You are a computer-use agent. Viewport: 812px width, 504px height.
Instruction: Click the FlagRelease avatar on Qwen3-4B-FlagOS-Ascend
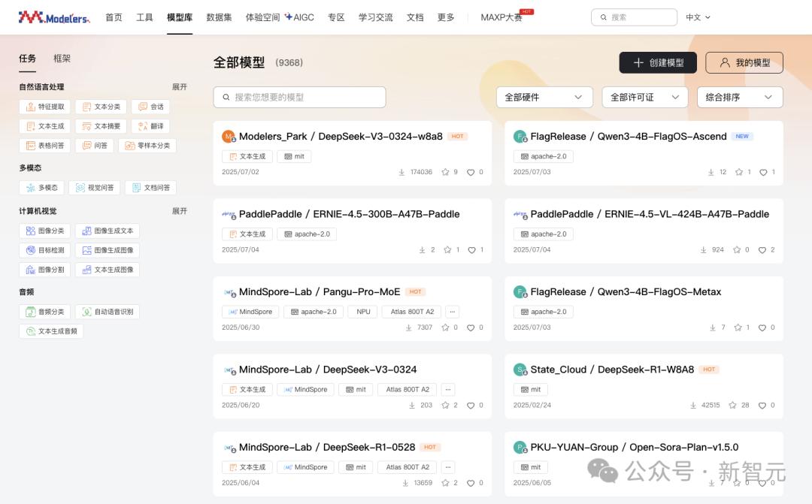pos(520,137)
